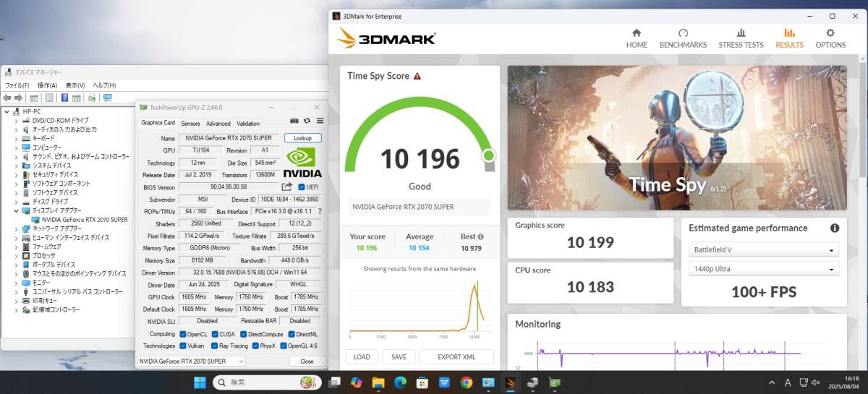Click the back arrow in Device Manager toolbar
The height and width of the screenshot is (394, 868).
point(7,98)
